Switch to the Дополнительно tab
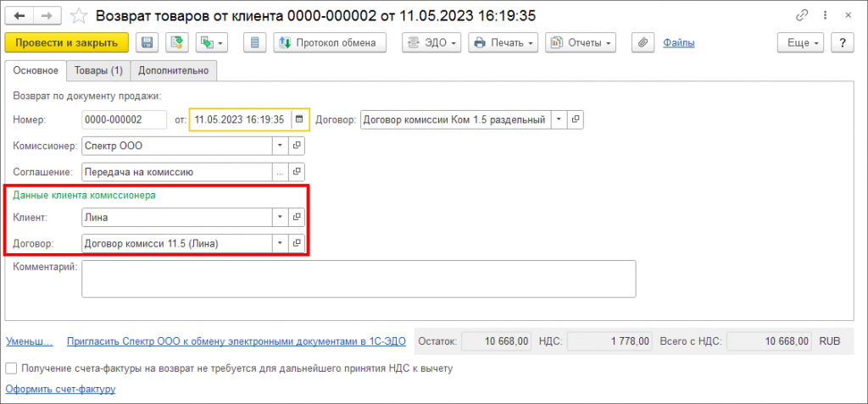Viewport: 868px width, 404px height. [x=173, y=70]
